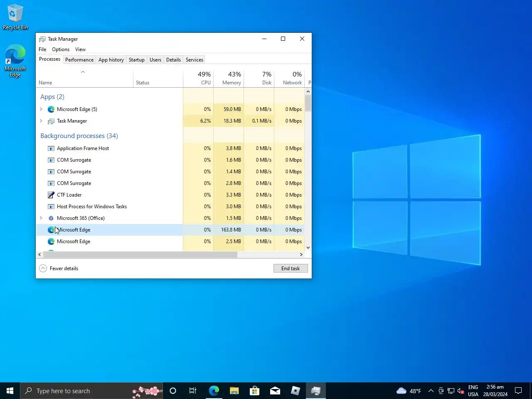Open the notification center icon
This screenshot has height=399, width=532.
pyautogui.click(x=518, y=391)
